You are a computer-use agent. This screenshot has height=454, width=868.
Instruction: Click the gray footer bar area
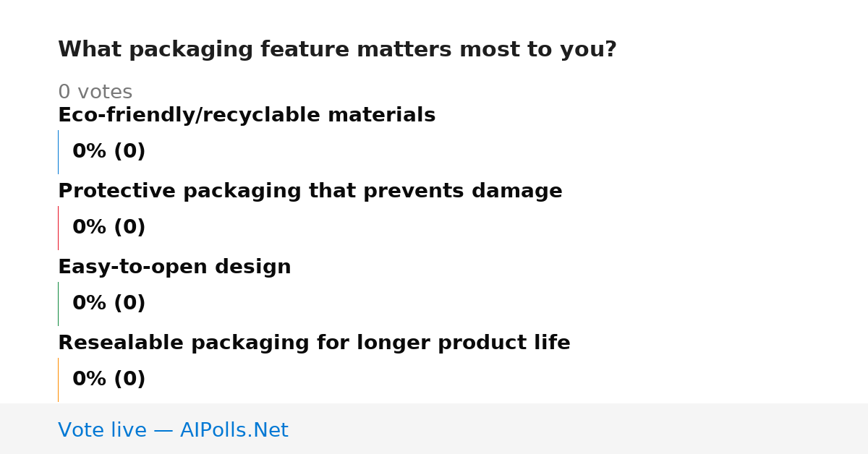click(x=434, y=429)
